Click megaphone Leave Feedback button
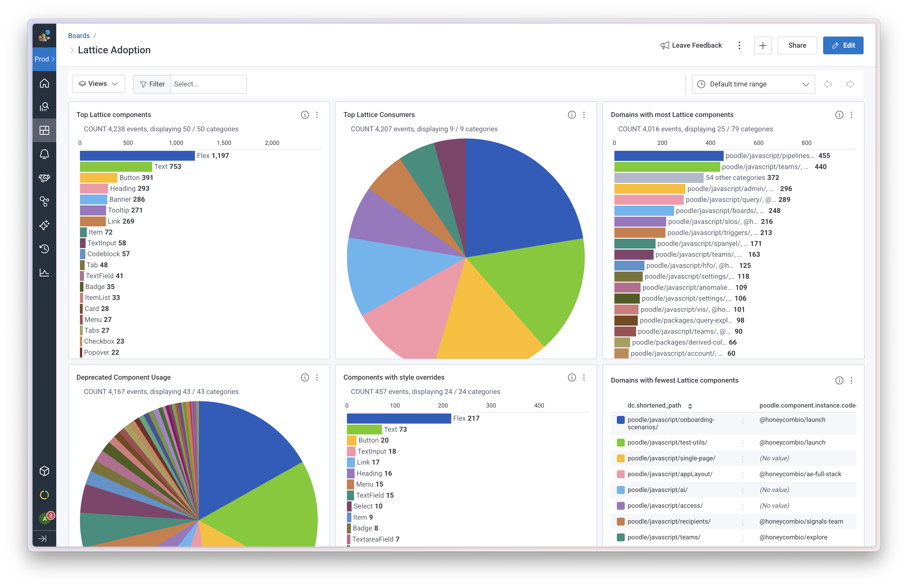The width and height of the screenshot is (908, 588). [691, 45]
